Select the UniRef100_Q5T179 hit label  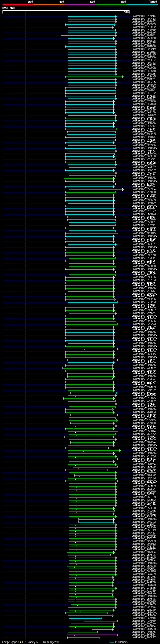143,470
